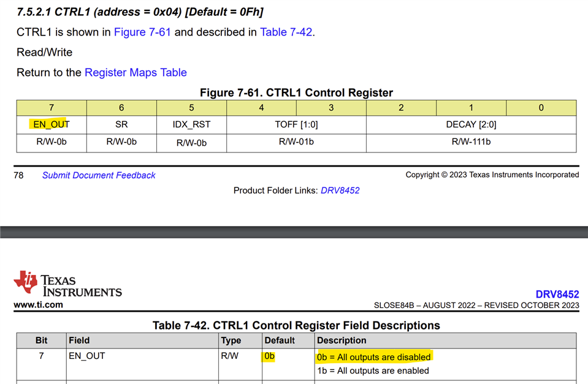Screen dimensions: 588x384
Task: Click Submit Document Feedback link
Action: [99, 175]
